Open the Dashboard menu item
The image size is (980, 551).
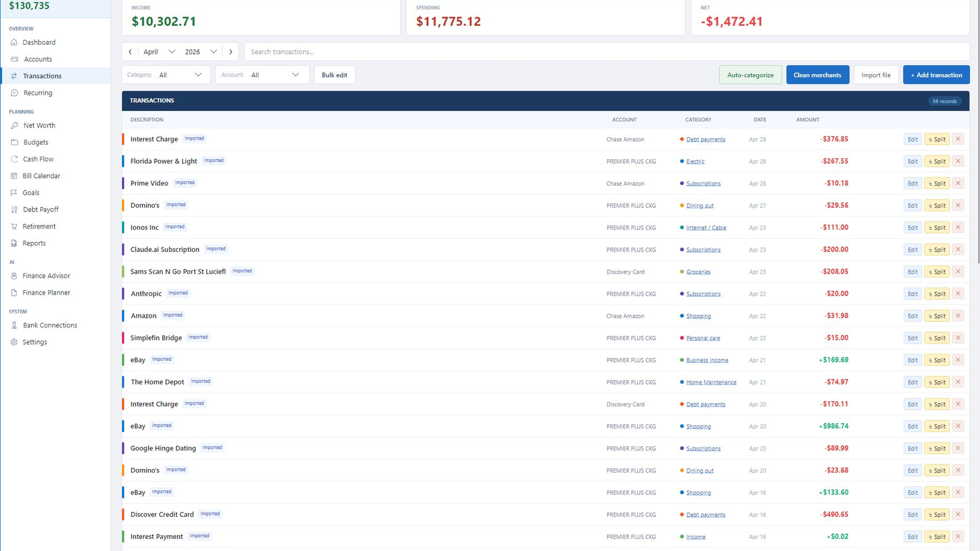[55, 42]
